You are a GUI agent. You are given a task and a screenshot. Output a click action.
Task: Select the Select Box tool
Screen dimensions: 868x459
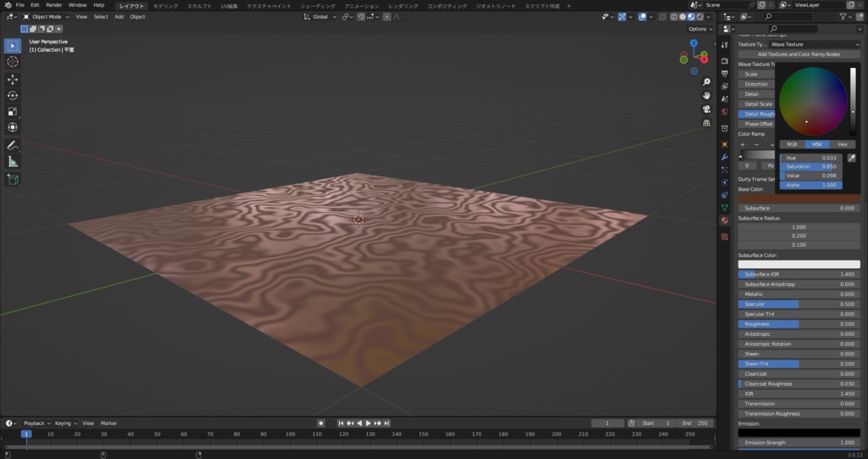[12, 46]
